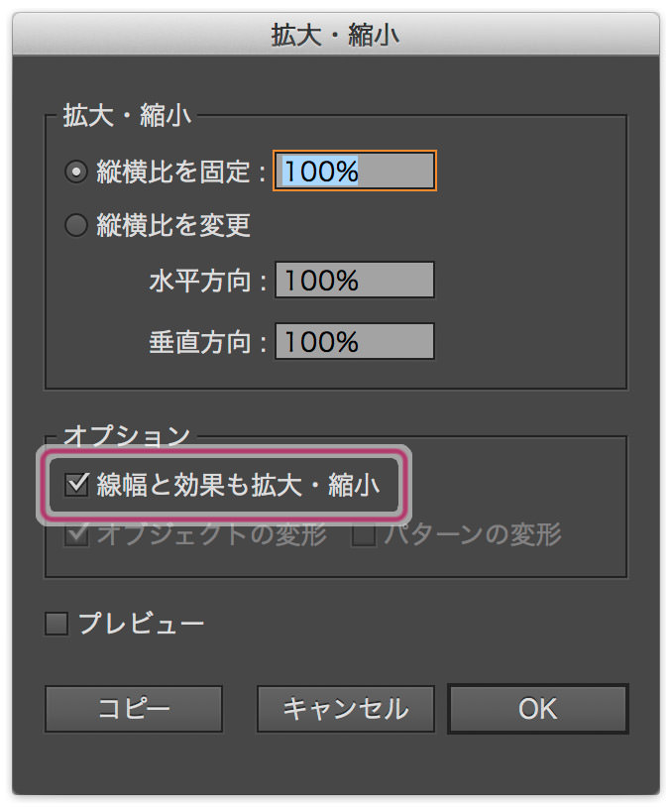The image size is (672, 807).
Task: Click the 垂直方向 percentage field
Action: click(355, 342)
